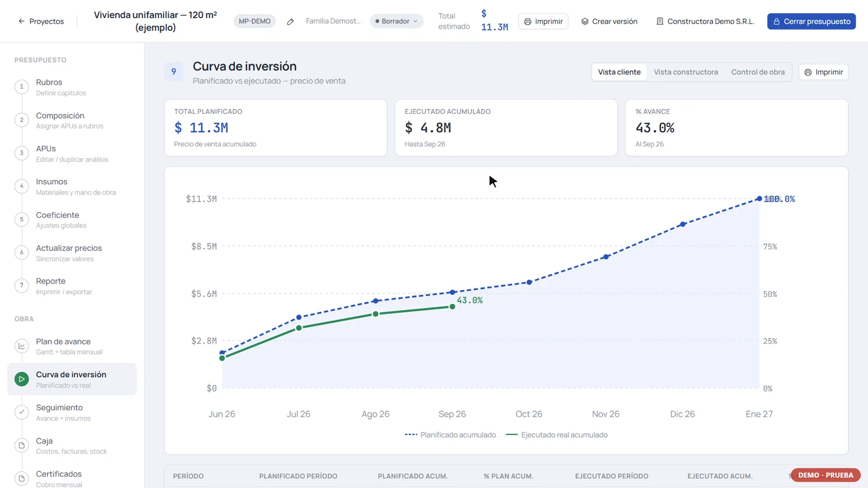
Task: Click Imprimir button in top header
Action: point(543,21)
